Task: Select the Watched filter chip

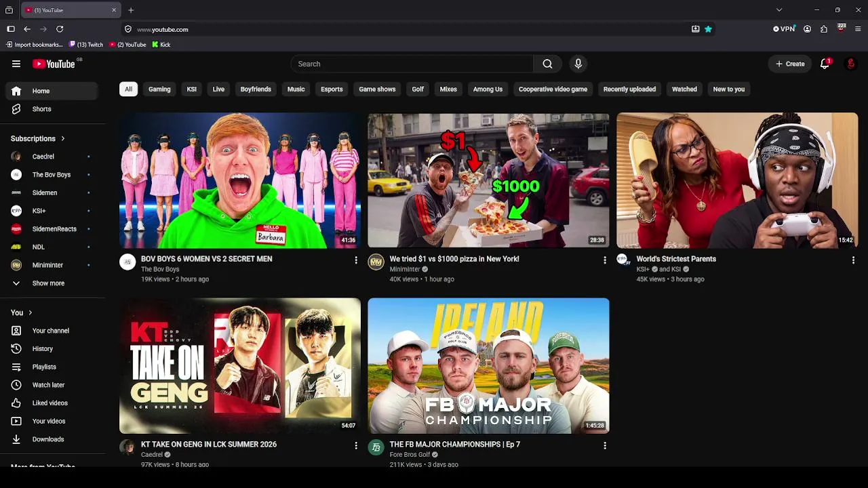Action: (x=684, y=89)
